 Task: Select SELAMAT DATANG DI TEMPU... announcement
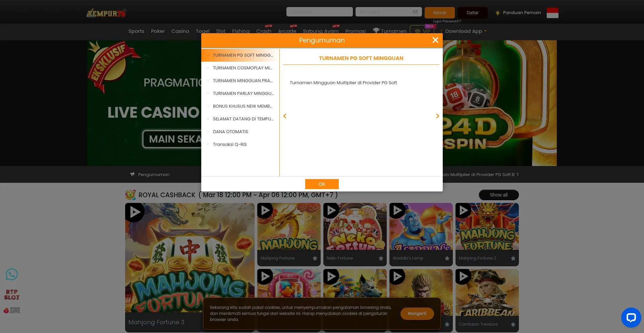point(240,119)
